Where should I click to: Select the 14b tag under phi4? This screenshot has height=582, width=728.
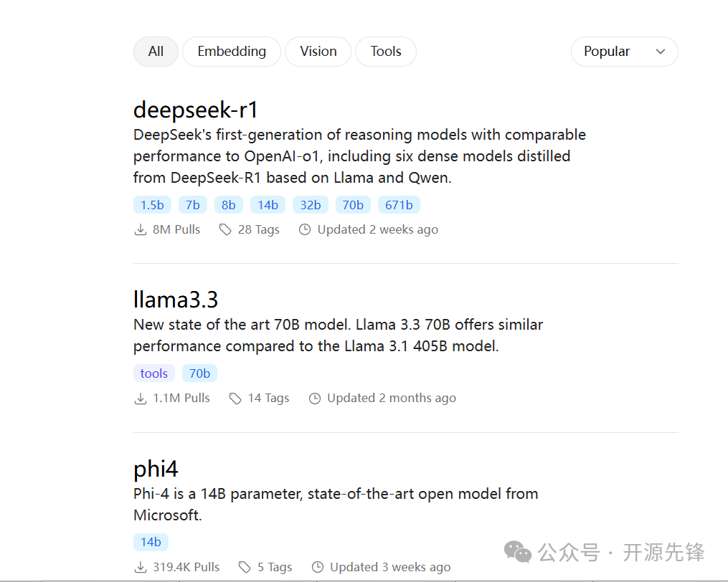(151, 542)
